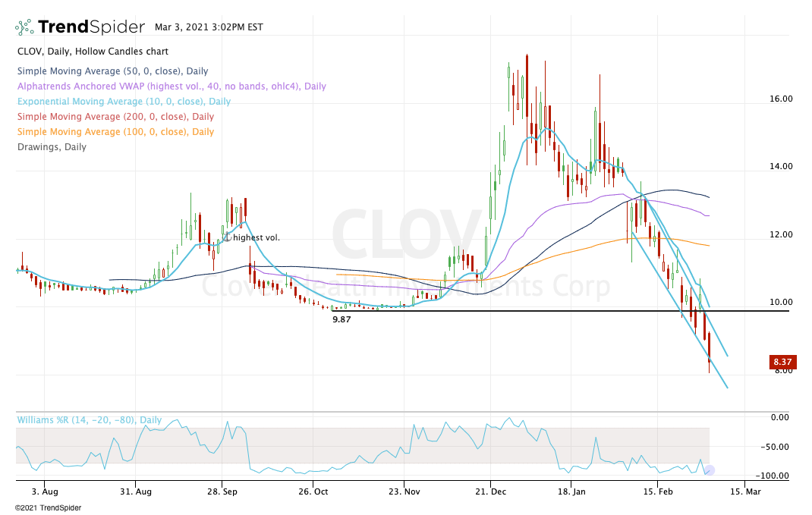
Task: Click the 16.00 price axis label
Action: point(780,99)
